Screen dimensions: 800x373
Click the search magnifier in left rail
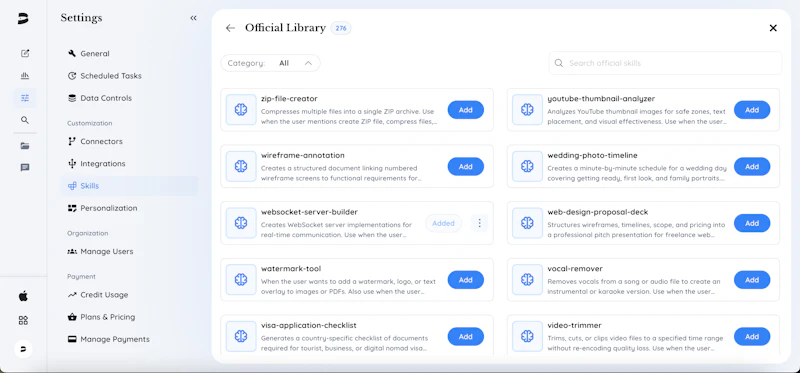coord(24,120)
